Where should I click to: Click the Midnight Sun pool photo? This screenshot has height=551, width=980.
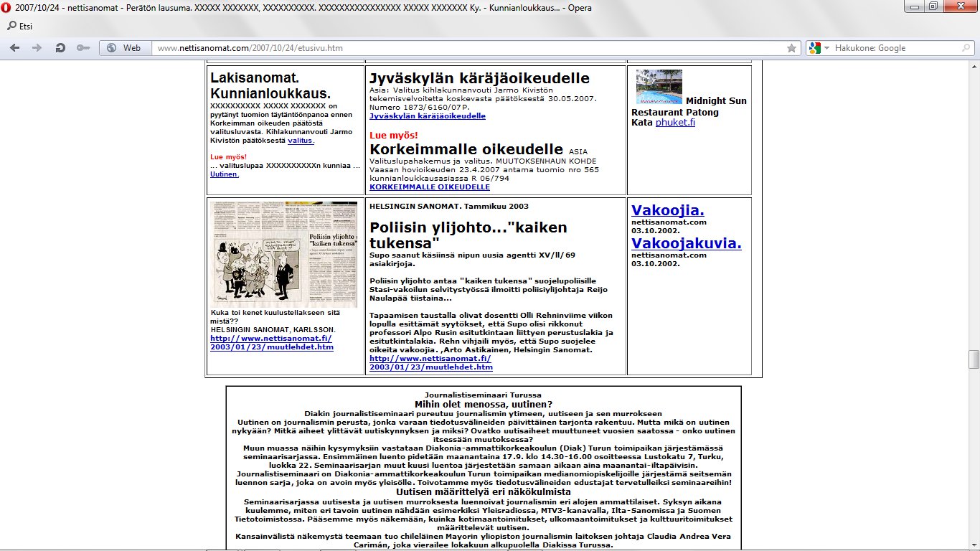659,87
